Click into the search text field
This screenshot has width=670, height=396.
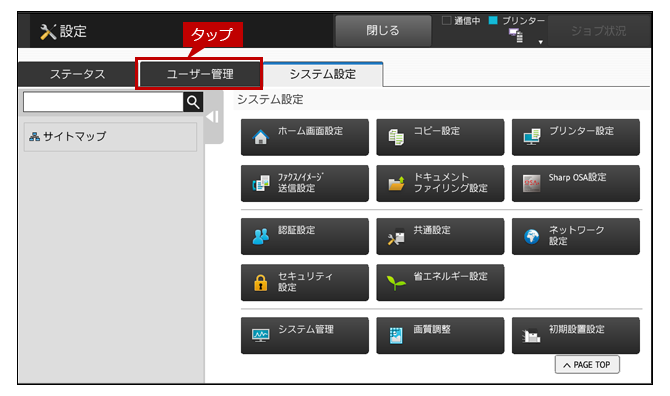103,102
